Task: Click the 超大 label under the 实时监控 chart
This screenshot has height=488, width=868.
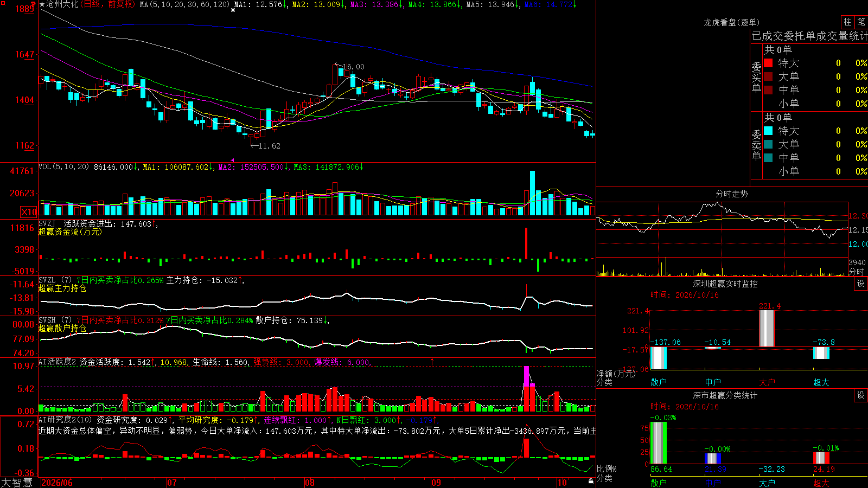Action: [x=821, y=382]
